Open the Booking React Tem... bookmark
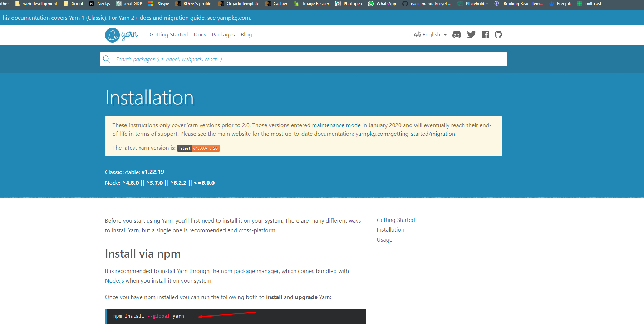The image size is (644, 333). coord(518,4)
